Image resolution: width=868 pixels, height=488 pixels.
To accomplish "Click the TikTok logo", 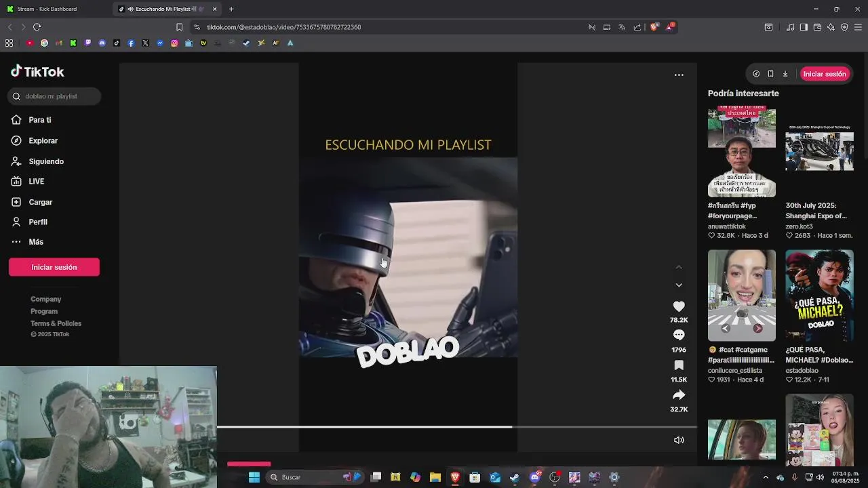I will coord(37,72).
